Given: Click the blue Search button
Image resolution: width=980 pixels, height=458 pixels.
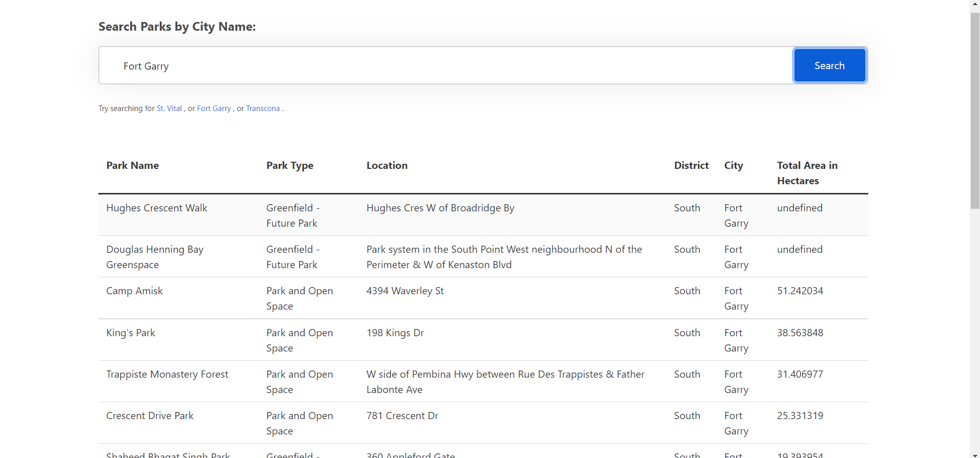Looking at the screenshot, I should pyautogui.click(x=829, y=66).
